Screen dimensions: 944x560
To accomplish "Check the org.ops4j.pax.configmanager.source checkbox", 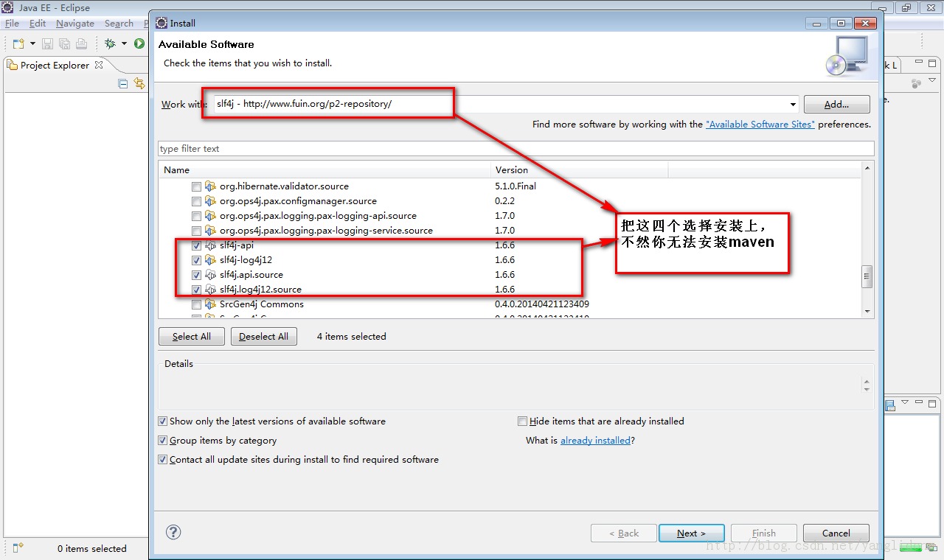I will pos(196,201).
